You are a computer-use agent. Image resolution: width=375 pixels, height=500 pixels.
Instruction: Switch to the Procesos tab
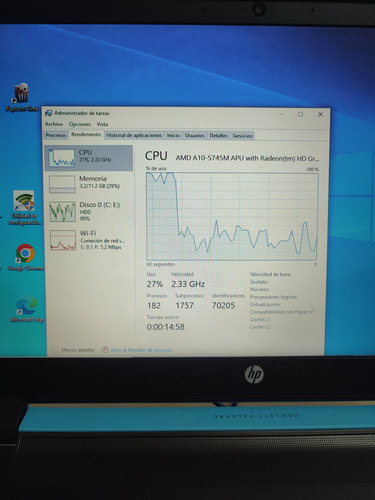tap(56, 135)
